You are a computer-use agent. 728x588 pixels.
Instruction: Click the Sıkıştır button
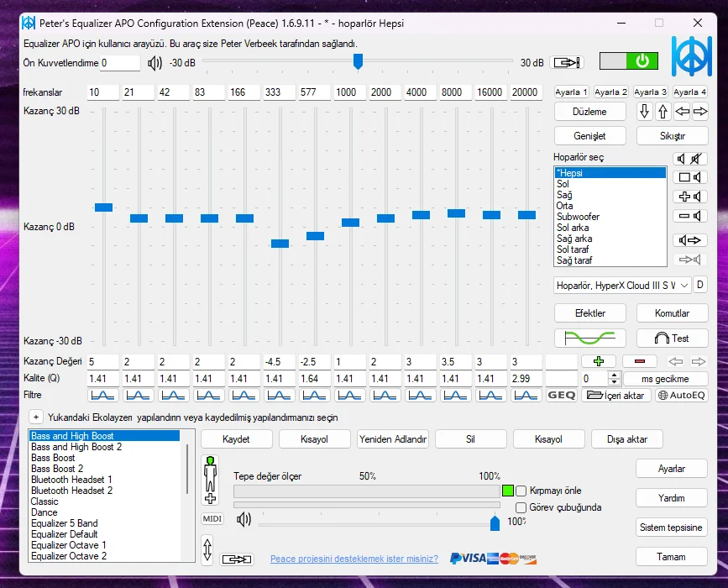tap(673, 135)
